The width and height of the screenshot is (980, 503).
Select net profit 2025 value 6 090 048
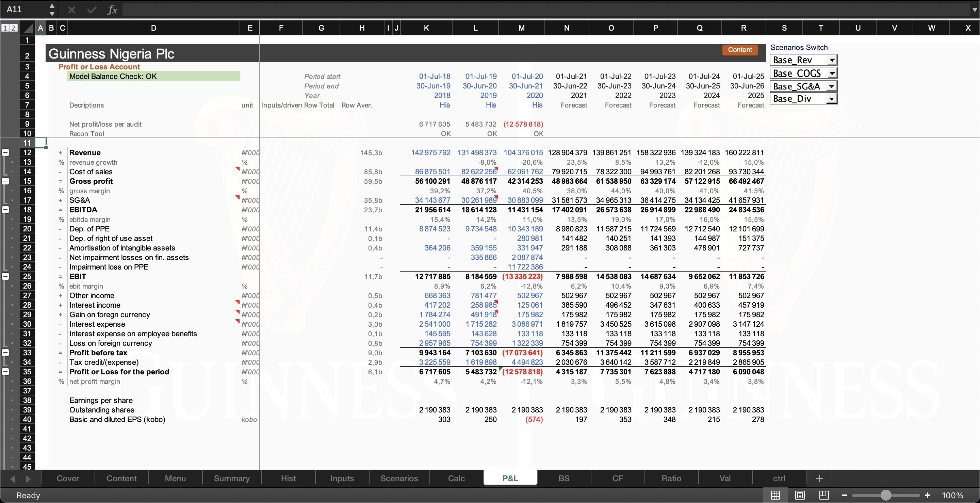(x=744, y=372)
